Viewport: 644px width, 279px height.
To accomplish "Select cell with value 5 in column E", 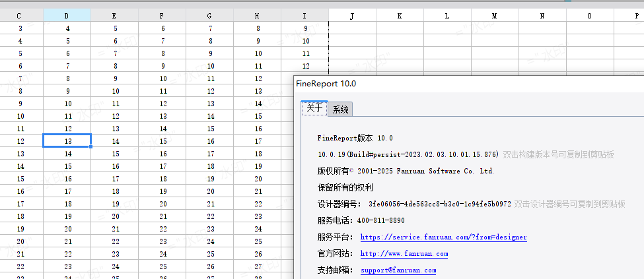I will pos(116,28).
